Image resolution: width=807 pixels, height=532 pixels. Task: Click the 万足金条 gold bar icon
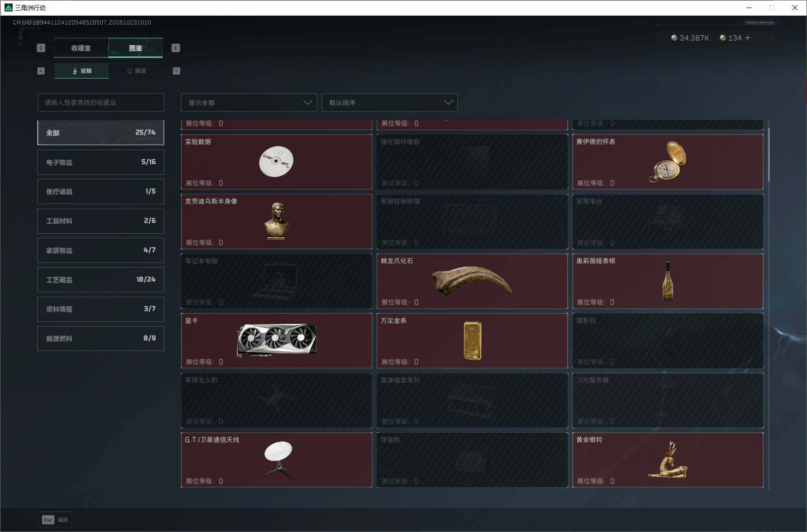[x=473, y=341]
